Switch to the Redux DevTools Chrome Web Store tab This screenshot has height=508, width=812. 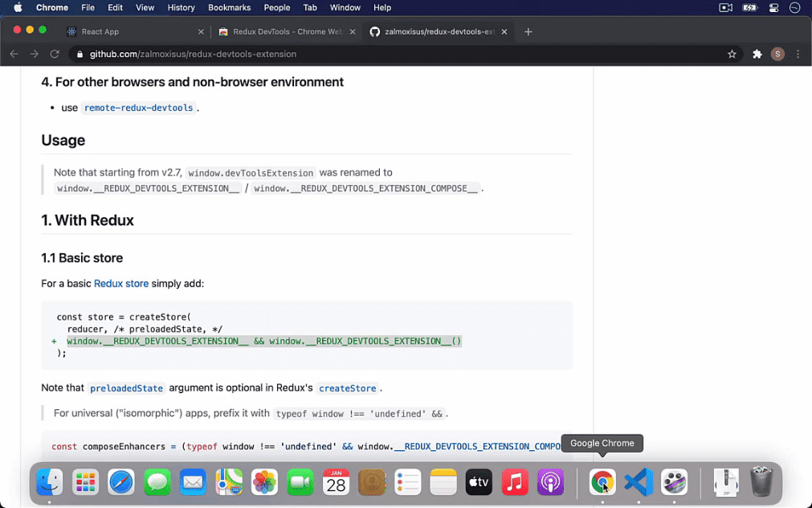(281, 33)
